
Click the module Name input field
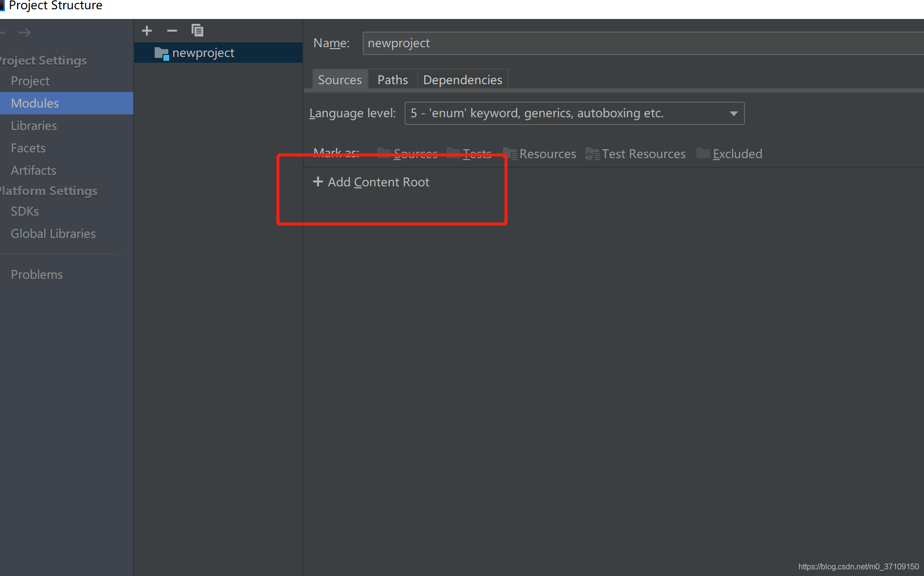(643, 43)
